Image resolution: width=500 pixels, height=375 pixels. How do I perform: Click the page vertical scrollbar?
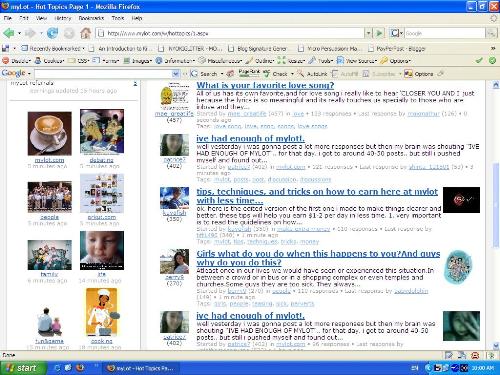coord(496,215)
